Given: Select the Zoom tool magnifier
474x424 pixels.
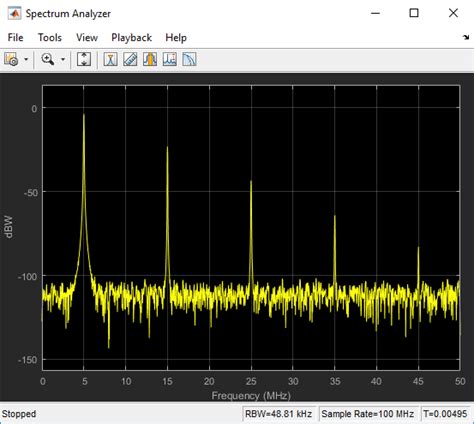Looking at the screenshot, I should pyautogui.click(x=48, y=60).
